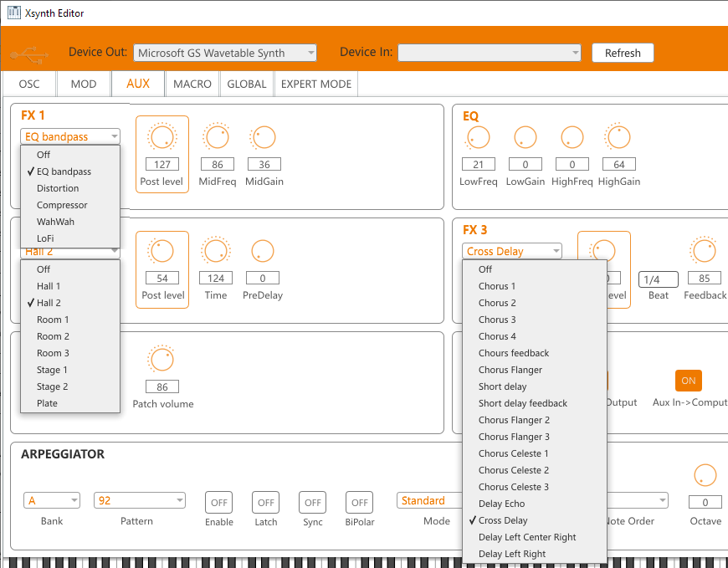Select Plate reverb option
Screen dimensions: 728x568
[x=70, y=403]
